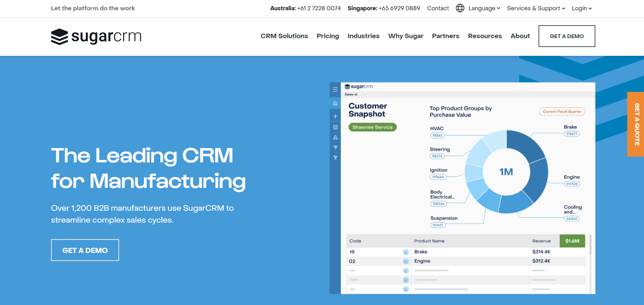This screenshot has height=305, width=644.
Task: Click the Australia phone number
Action: tap(319, 8)
